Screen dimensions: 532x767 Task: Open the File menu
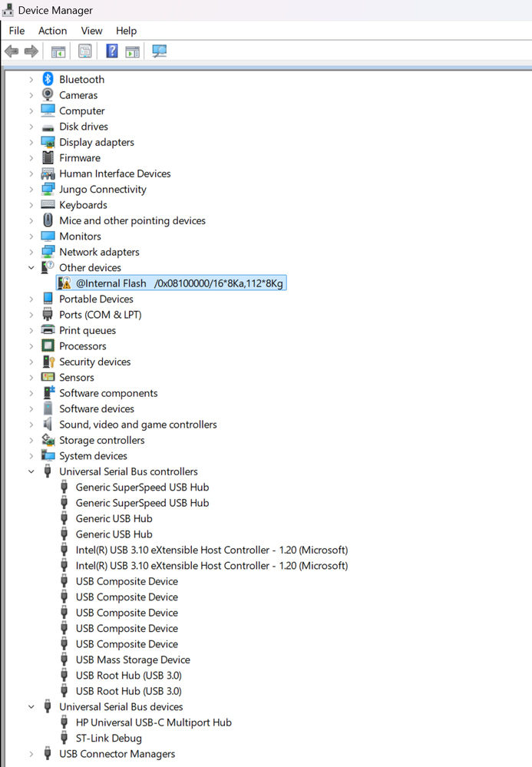click(17, 31)
